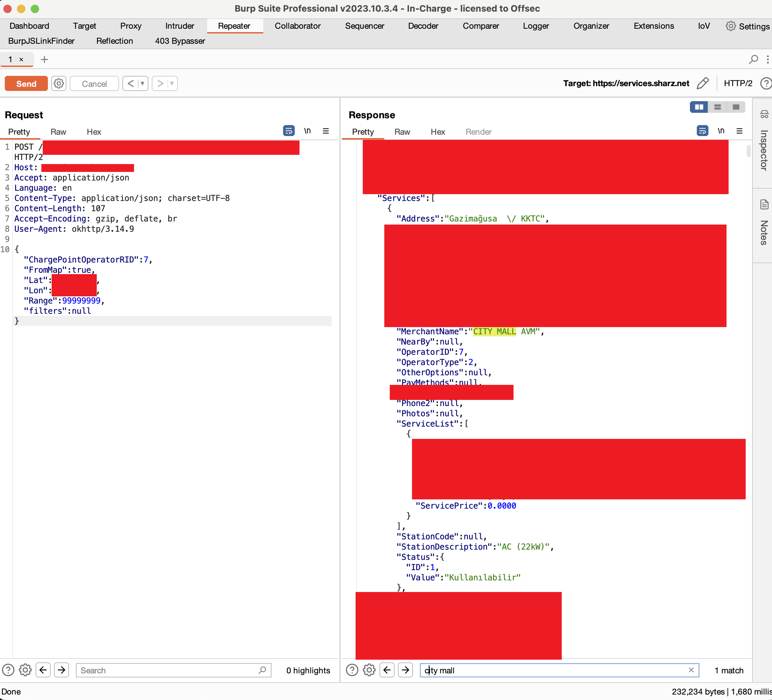This screenshot has height=700, width=772.
Task: Focus the request Search field
Action: [173, 670]
